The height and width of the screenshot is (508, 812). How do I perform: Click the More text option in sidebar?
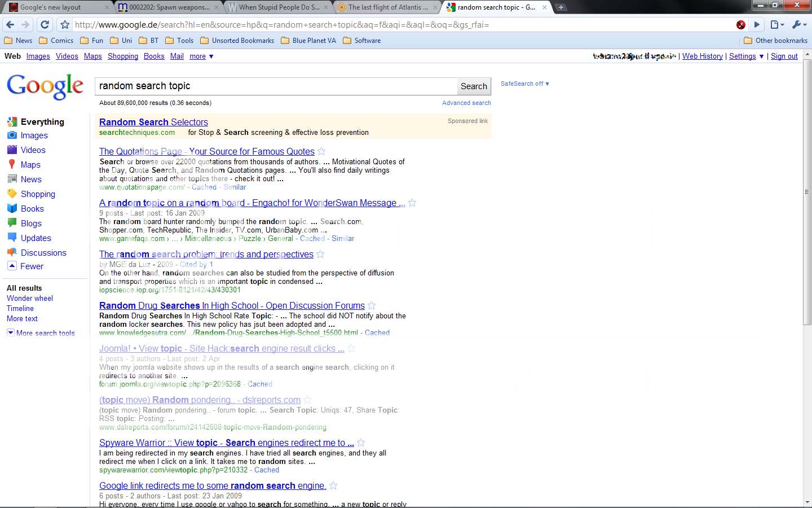pos(22,318)
